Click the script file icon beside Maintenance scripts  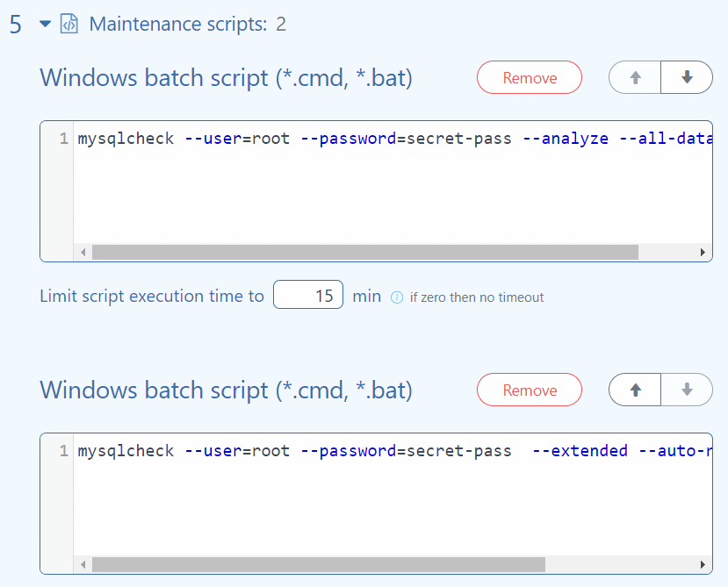pyautogui.click(x=68, y=25)
